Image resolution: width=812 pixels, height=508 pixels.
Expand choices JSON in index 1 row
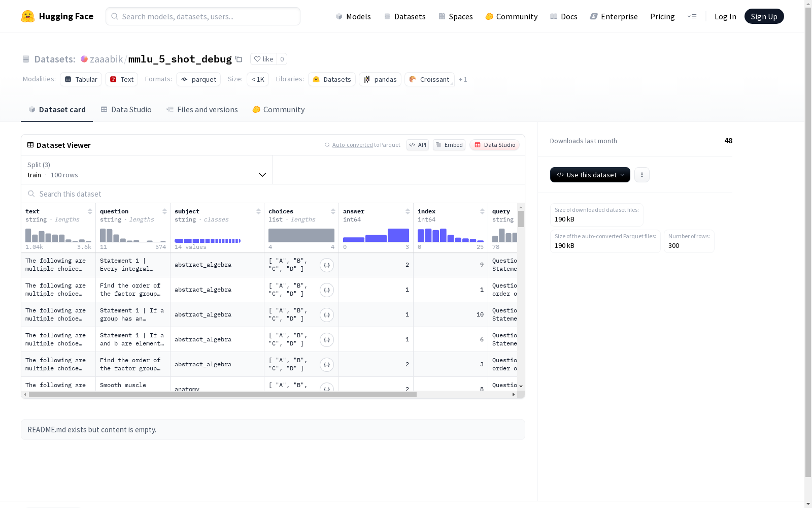pyautogui.click(x=327, y=290)
